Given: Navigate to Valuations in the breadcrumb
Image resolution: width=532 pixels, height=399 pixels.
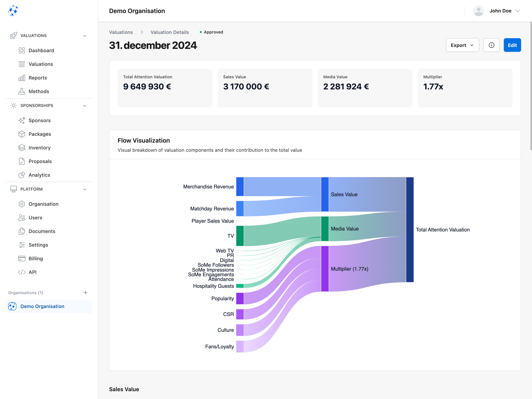Looking at the screenshot, I should [121, 32].
